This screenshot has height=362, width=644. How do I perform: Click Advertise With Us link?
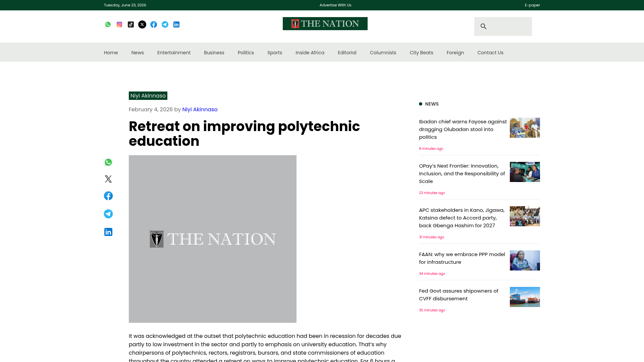click(x=335, y=5)
